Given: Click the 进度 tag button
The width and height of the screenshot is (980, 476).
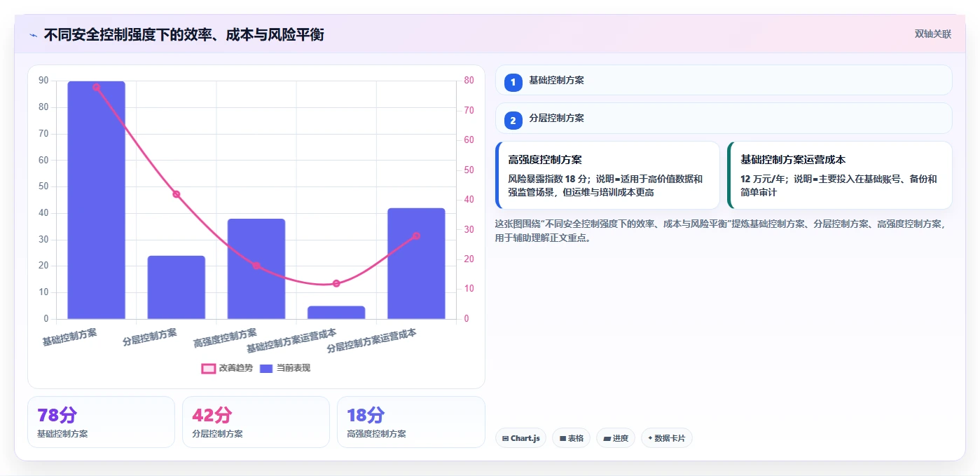Looking at the screenshot, I should click(616, 438).
